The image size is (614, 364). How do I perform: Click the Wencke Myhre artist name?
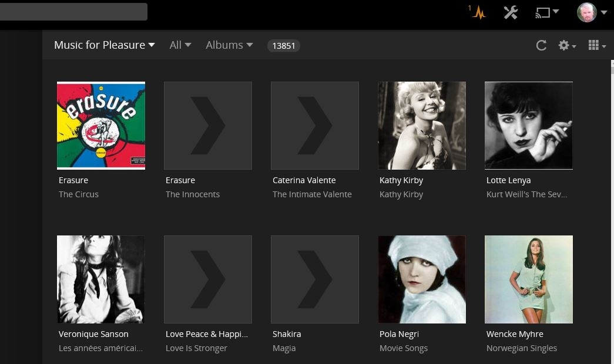tap(515, 334)
